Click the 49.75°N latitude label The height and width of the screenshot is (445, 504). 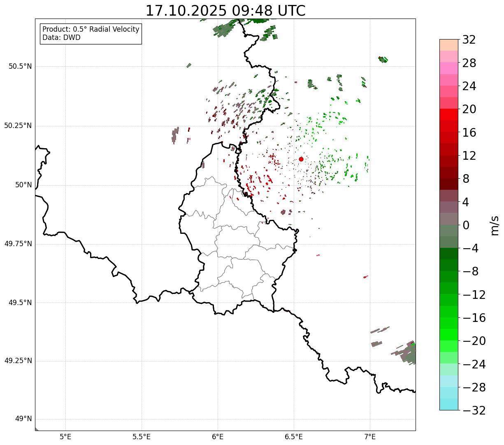18,244
